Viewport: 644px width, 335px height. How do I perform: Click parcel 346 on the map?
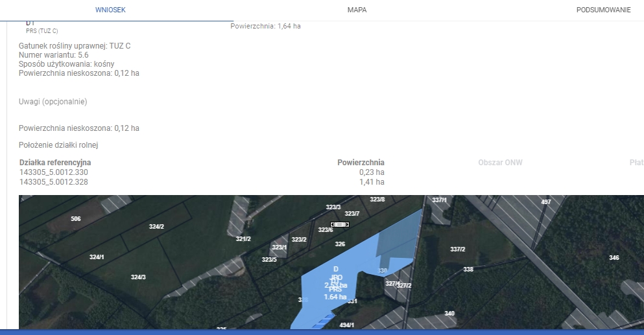[614, 258]
